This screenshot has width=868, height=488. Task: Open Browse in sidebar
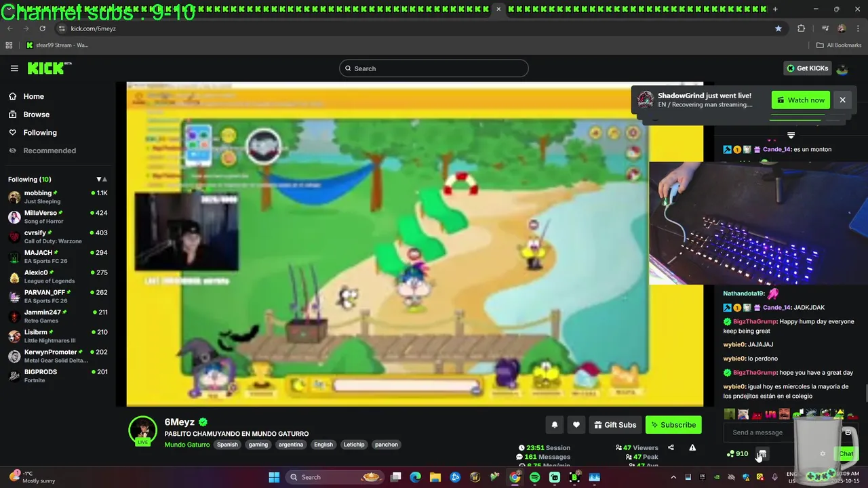point(36,115)
